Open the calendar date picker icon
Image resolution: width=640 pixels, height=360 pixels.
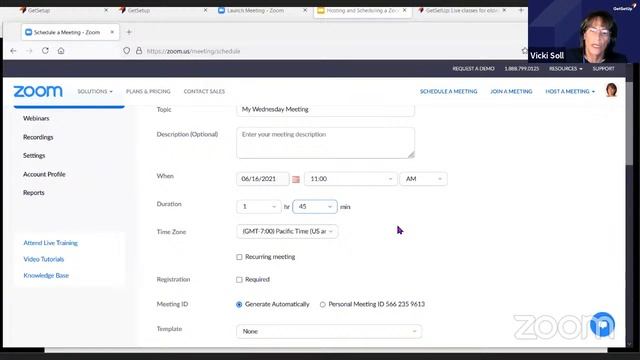click(x=296, y=179)
